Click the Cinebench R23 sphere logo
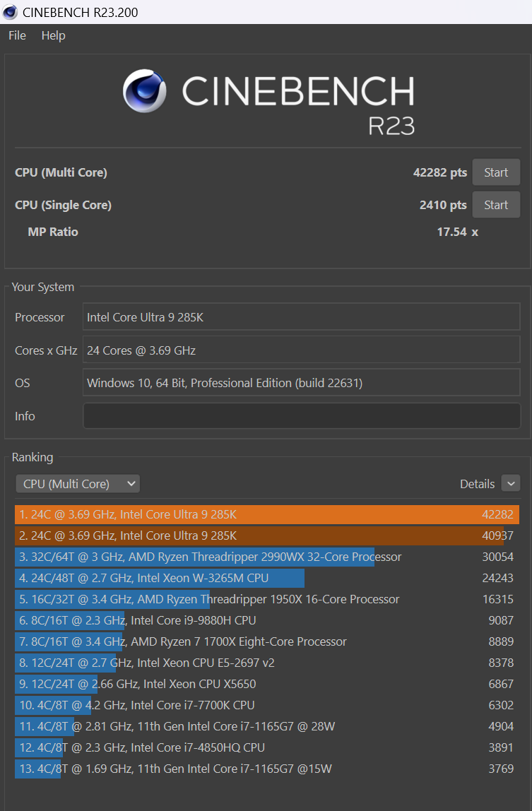532x811 pixels. click(x=145, y=91)
